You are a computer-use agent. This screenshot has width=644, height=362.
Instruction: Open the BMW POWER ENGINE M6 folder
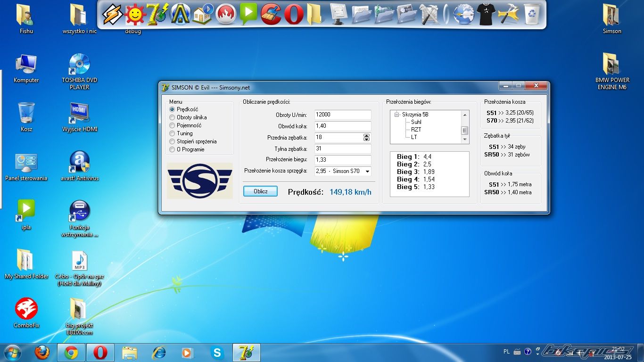pos(612,71)
